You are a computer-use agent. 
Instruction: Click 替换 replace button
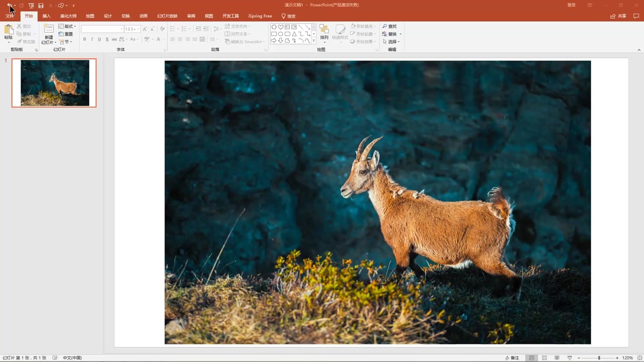(x=391, y=34)
